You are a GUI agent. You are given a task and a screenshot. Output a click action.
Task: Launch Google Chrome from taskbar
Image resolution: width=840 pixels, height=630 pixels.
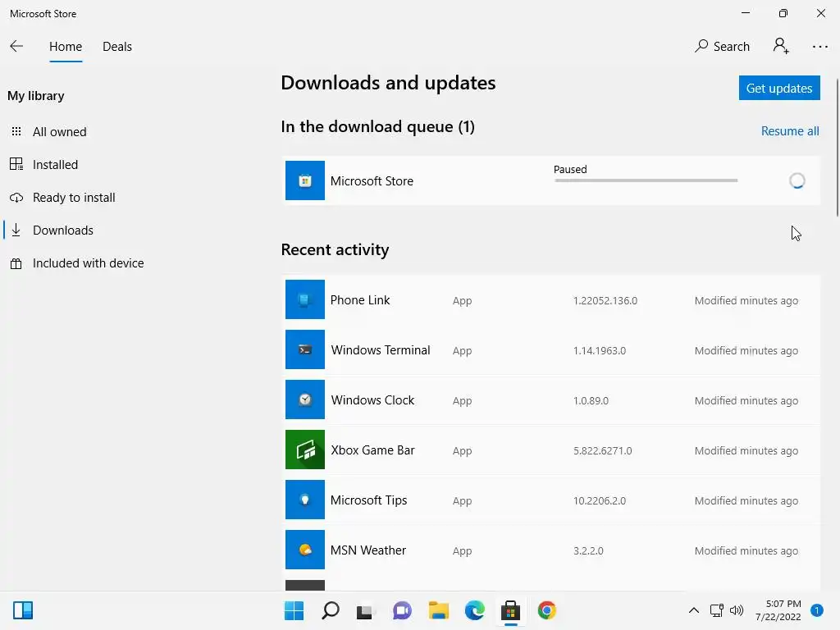pos(547,610)
